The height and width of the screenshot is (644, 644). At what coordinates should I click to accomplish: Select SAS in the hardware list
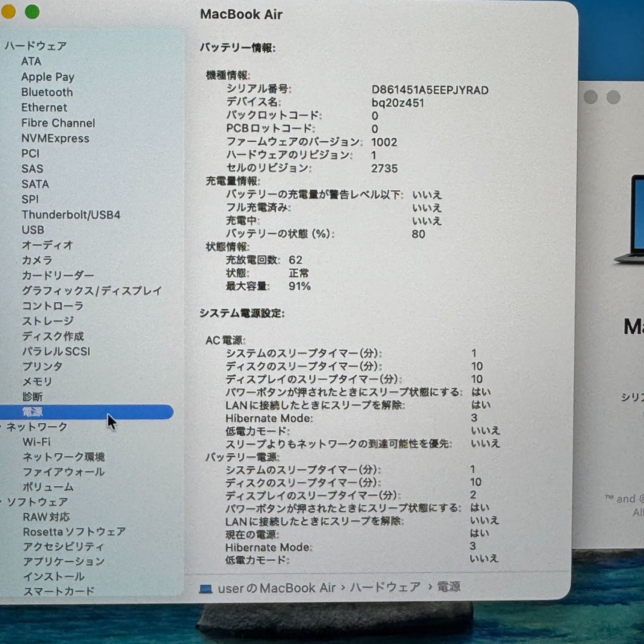32,168
